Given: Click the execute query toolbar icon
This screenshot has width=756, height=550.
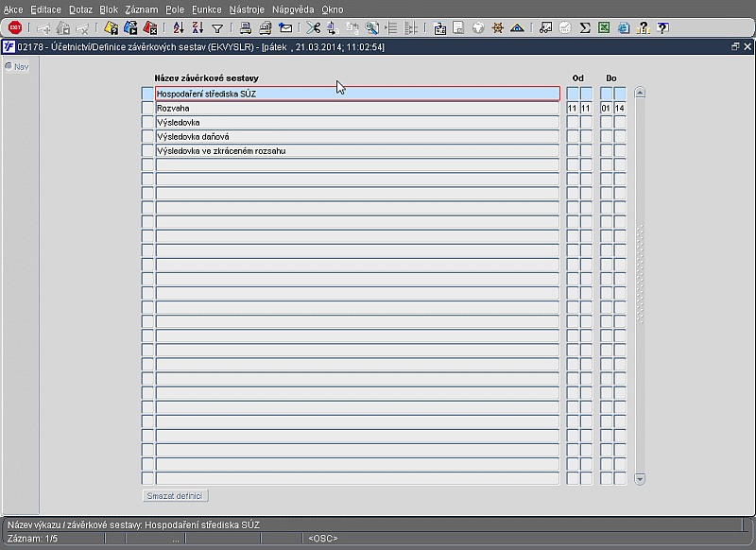Looking at the screenshot, I should pyautogui.click(x=130, y=27).
